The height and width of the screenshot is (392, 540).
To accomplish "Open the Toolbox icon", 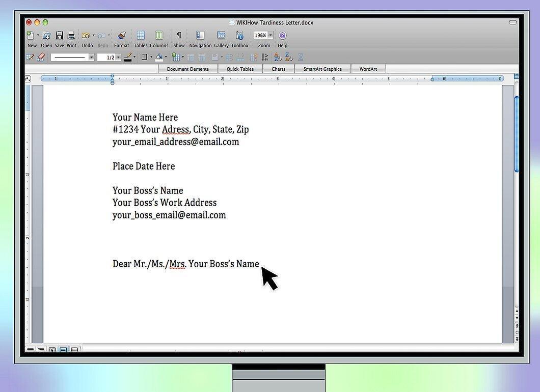I will (240, 35).
